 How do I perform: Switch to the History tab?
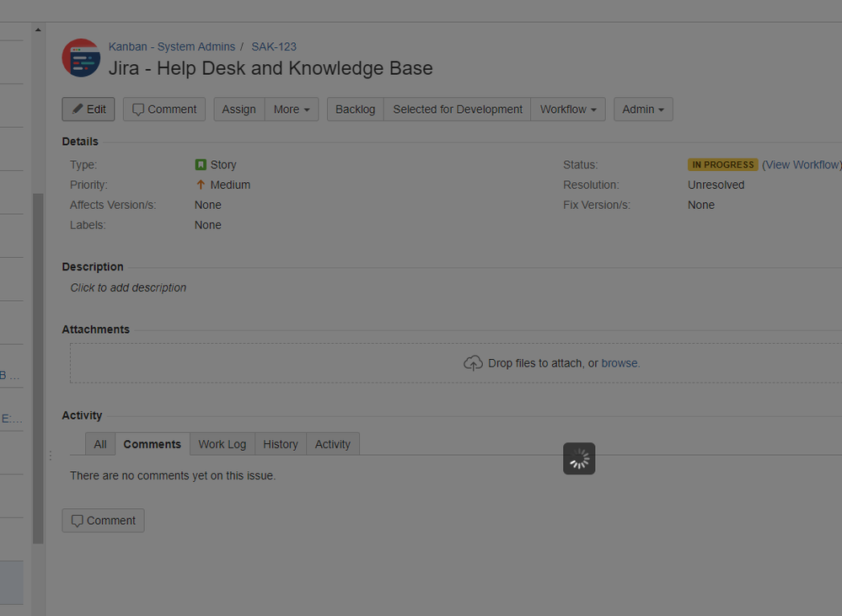(281, 444)
